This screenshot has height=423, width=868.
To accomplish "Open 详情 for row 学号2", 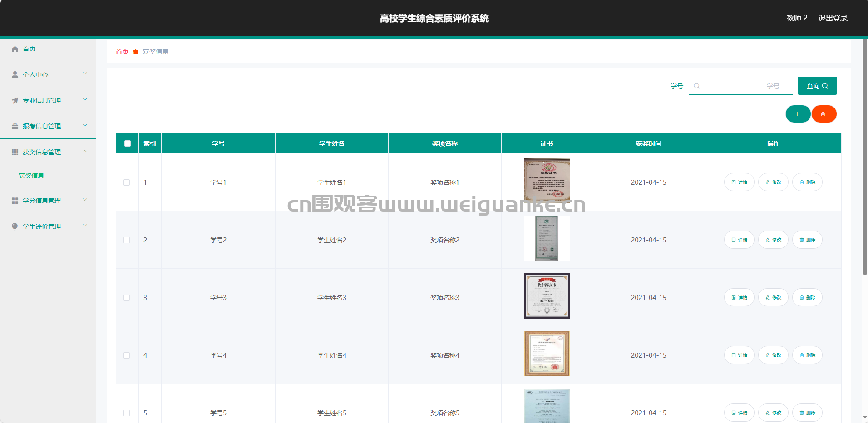I will point(739,240).
